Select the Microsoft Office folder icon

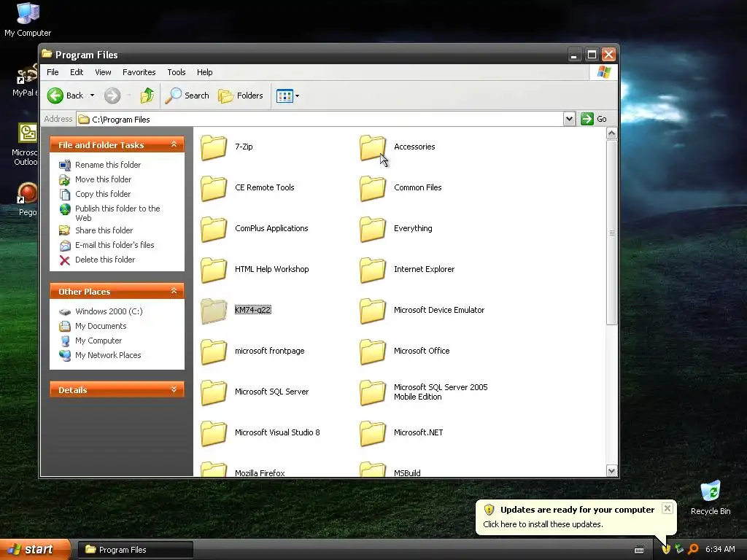373,351
